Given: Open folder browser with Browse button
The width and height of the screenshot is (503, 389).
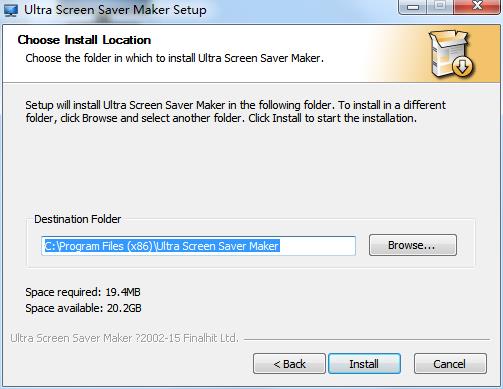Looking at the screenshot, I should click(x=412, y=245).
